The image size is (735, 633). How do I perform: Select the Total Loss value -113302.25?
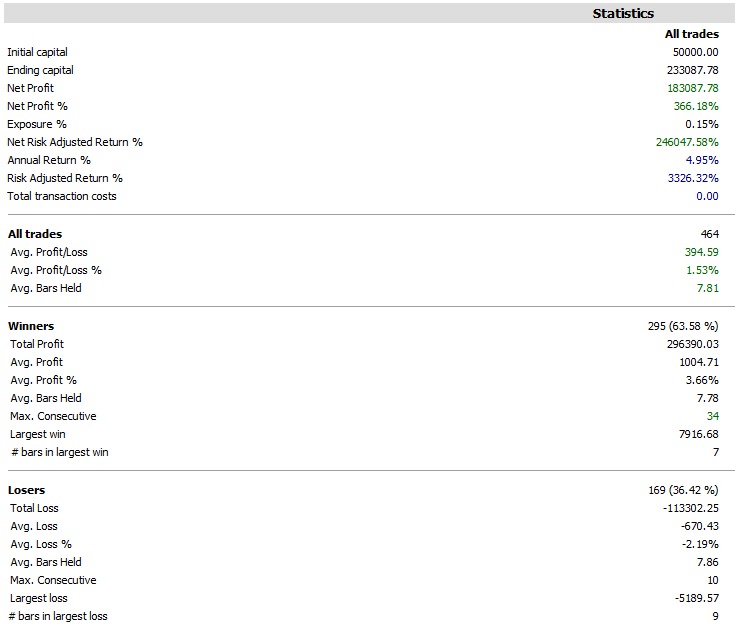click(691, 508)
